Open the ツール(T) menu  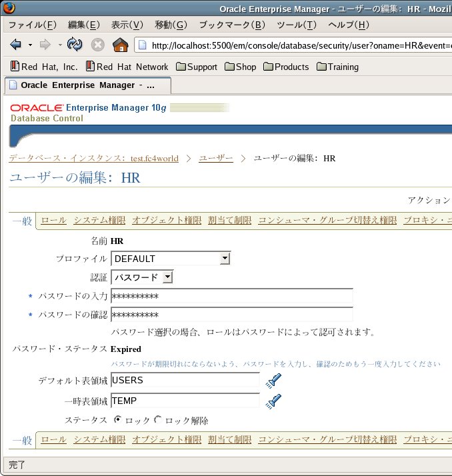pyautogui.click(x=297, y=25)
